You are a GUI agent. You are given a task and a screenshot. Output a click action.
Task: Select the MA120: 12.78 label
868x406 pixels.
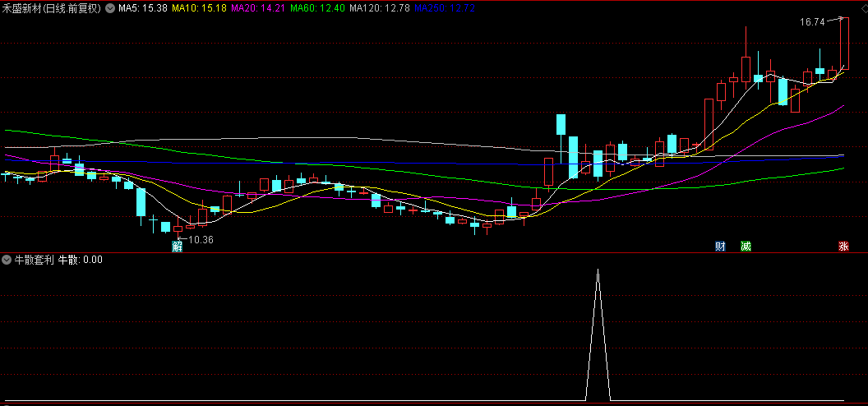(379, 8)
